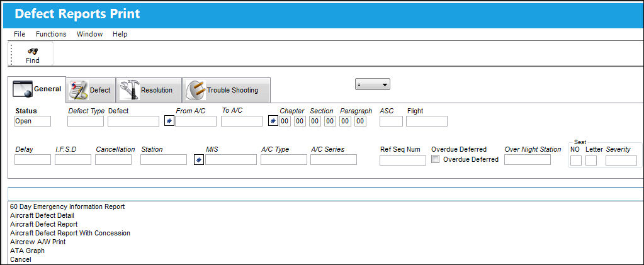Toggle the Overdue Deferred checkbox
The height and width of the screenshot is (265, 644).
tap(436, 159)
